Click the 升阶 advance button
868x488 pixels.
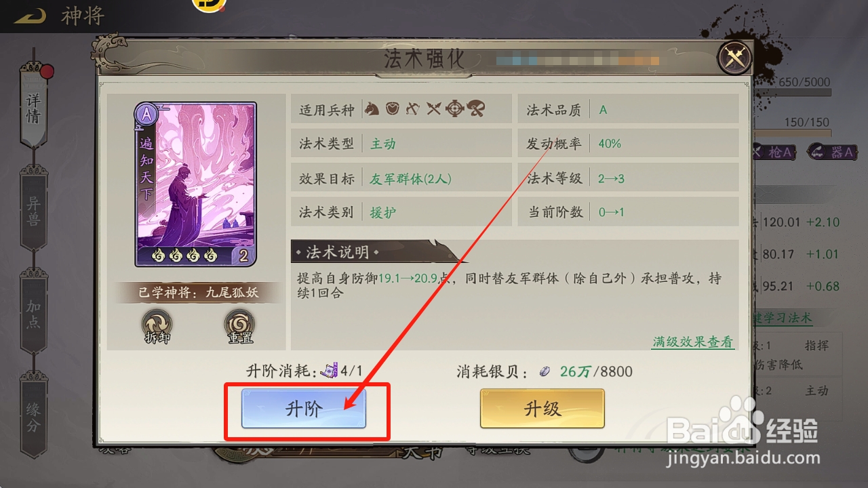tap(304, 409)
